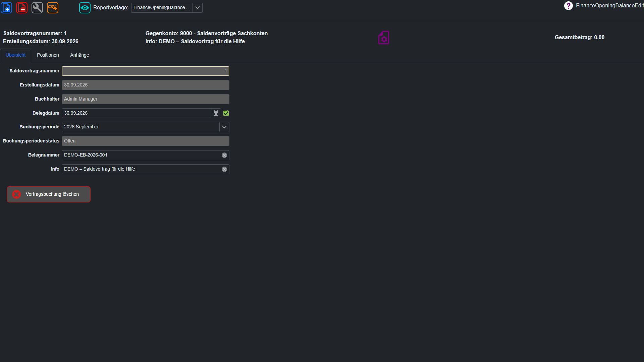
Task: Open the help question mark icon
Action: click(x=569, y=6)
